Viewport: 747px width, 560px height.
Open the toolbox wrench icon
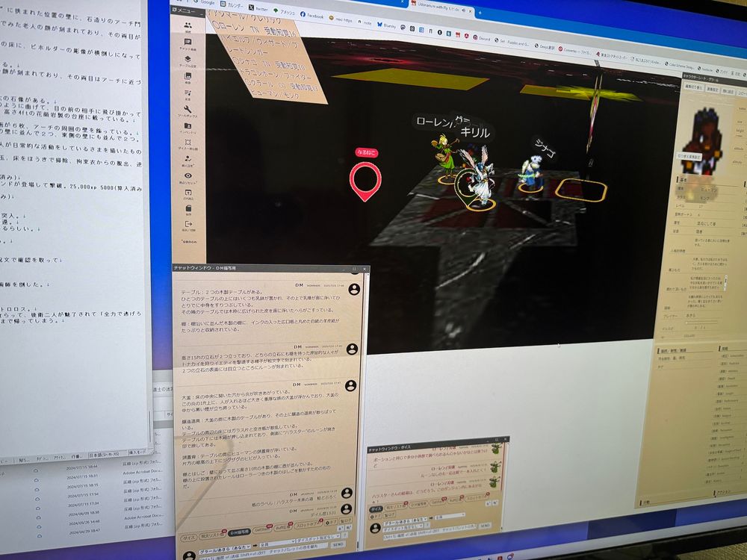(x=188, y=110)
